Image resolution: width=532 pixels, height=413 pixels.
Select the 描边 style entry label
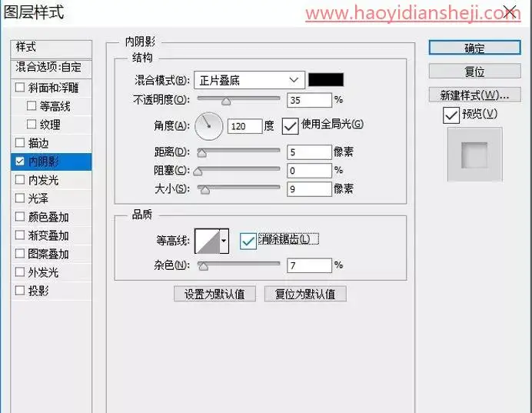(38, 143)
